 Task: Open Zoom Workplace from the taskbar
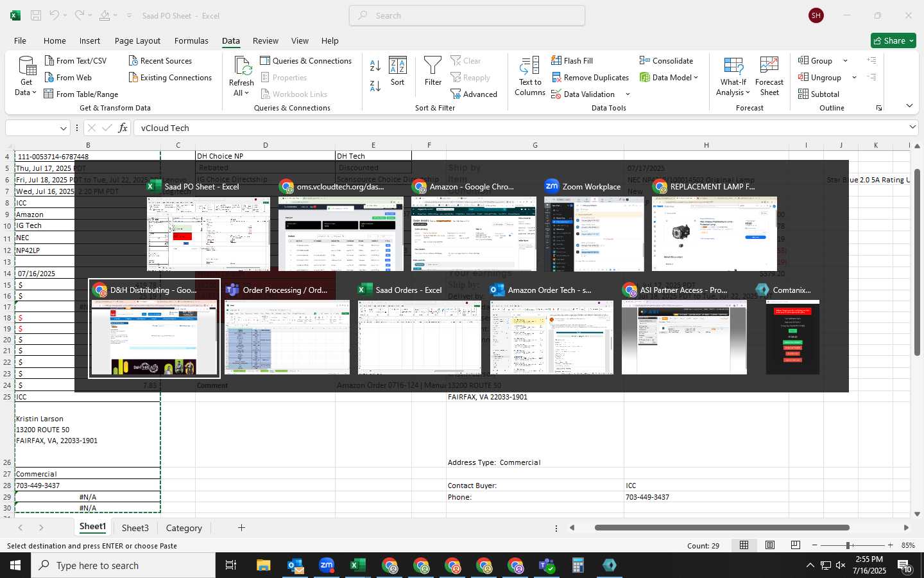(327, 565)
